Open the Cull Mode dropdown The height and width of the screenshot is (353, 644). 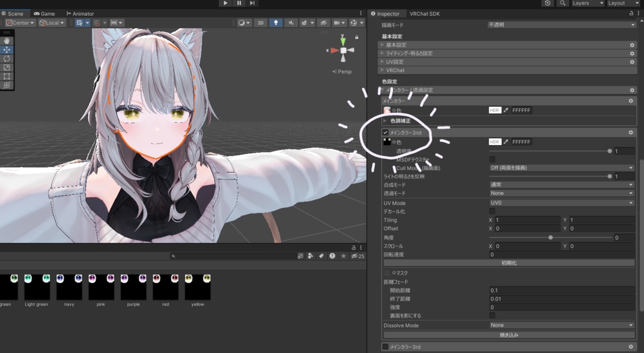click(x=562, y=168)
